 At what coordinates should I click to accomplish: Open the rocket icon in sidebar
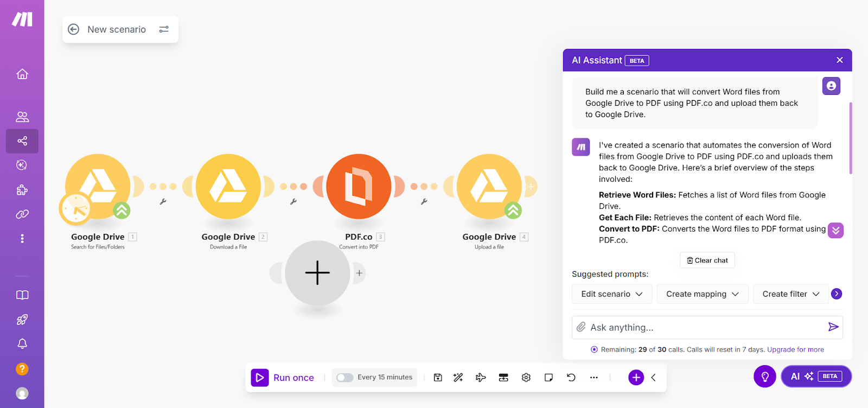(x=22, y=320)
